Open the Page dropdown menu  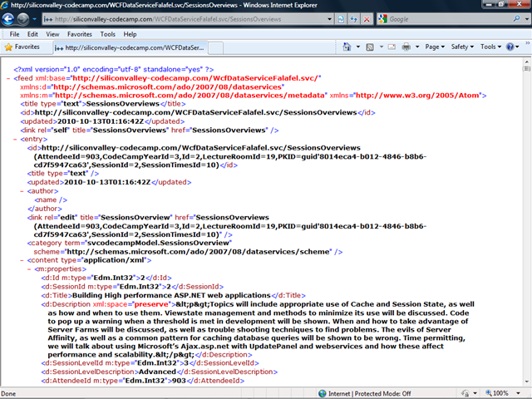pos(435,47)
